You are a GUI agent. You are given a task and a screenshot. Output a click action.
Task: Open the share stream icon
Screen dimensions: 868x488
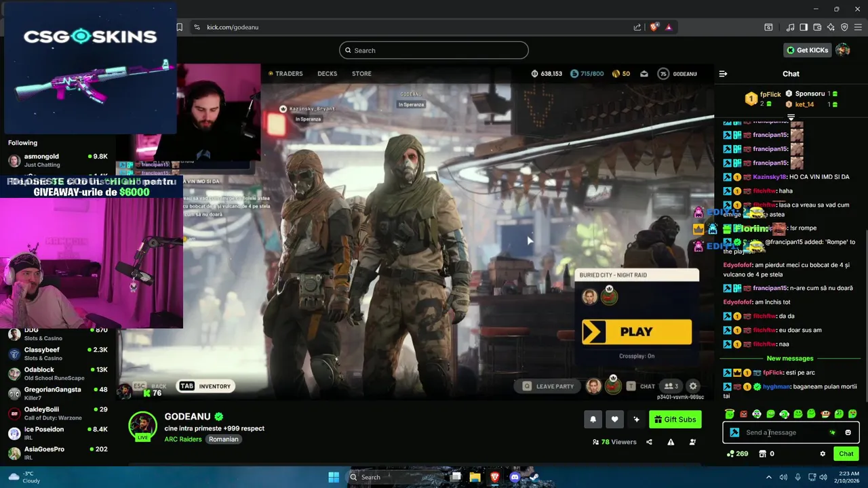pos(649,442)
